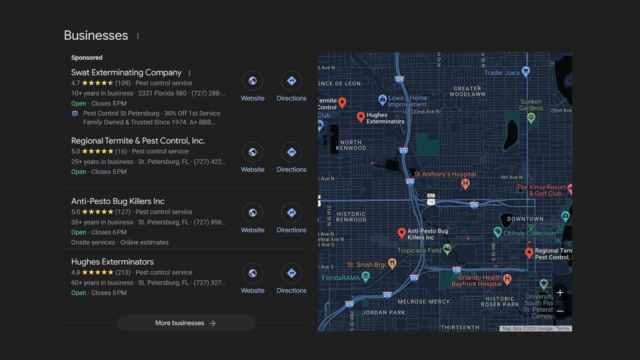Click the Downtown map label
The image size is (640, 360).
coord(525,219)
